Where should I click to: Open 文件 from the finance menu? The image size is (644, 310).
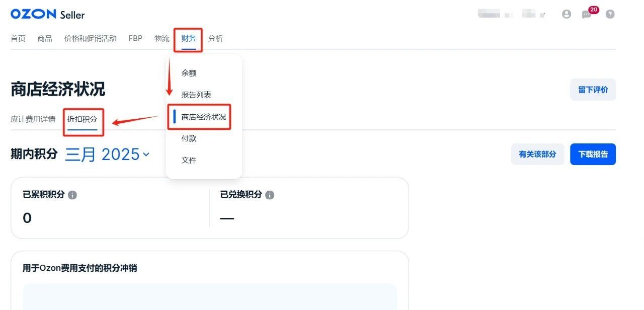(189, 160)
